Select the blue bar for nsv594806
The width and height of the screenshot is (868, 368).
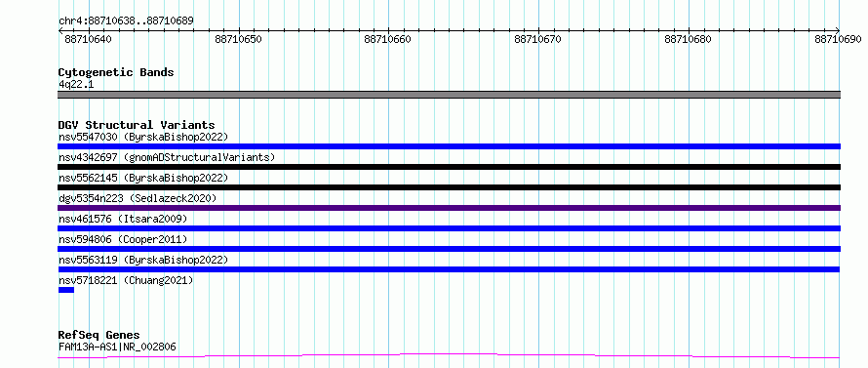[449, 249]
